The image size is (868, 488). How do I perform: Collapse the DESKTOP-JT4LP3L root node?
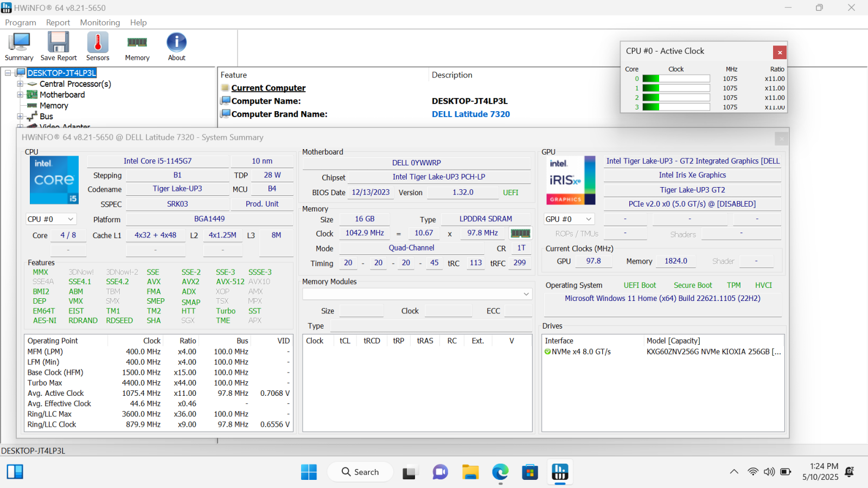pyautogui.click(x=8, y=73)
